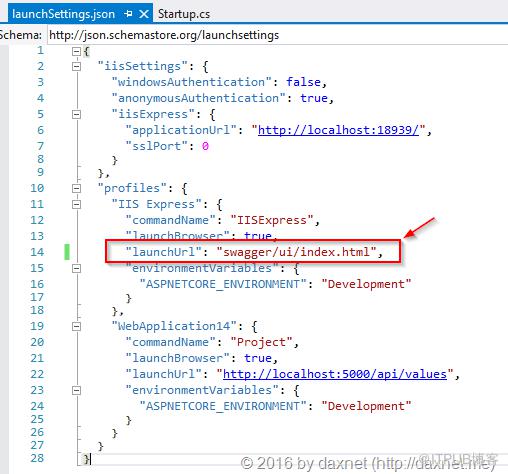Click "ASPNETCORE_ENVIRONMENT" key on line 24
508x474 pixels.
[223, 406]
